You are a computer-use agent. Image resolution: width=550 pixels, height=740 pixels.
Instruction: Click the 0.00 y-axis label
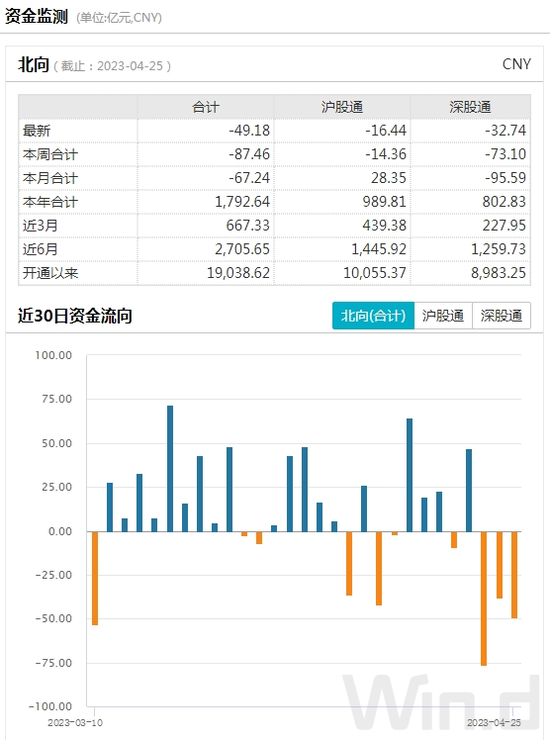(x=60, y=531)
